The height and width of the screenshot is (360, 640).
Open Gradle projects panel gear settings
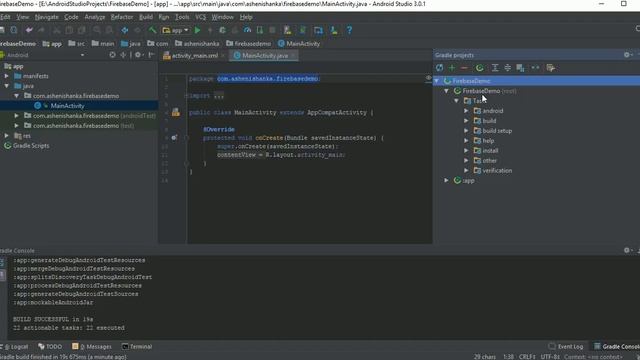pyautogui.click(x=627, y=55)
